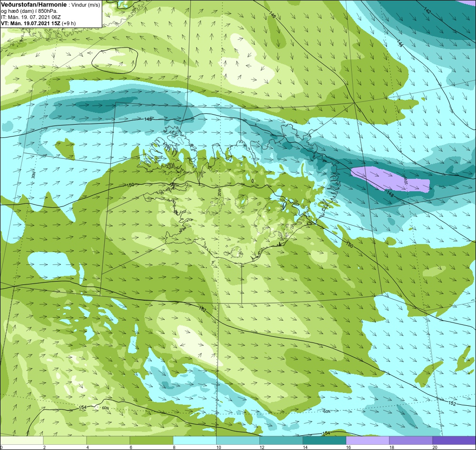Viewport: 476px width, 450px height.
Task: Click the '30W' longitude label
Action: (x=33, y=174)
